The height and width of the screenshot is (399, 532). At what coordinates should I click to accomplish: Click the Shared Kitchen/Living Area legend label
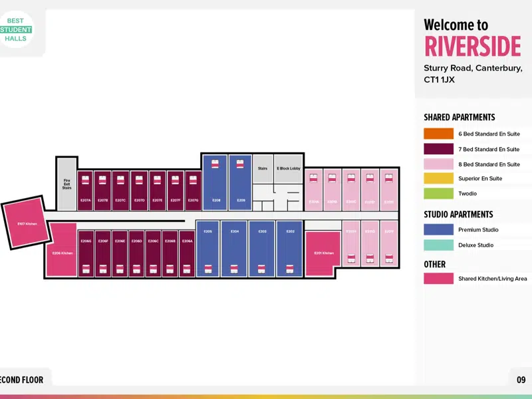[492, 279]
